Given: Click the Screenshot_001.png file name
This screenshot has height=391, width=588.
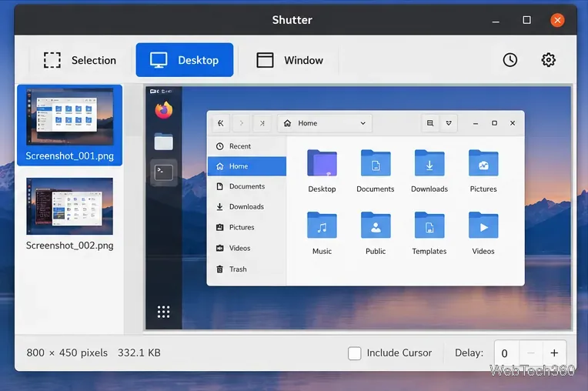Looking at the screenshot, I should pyautogui.click(x=70, y=156).
